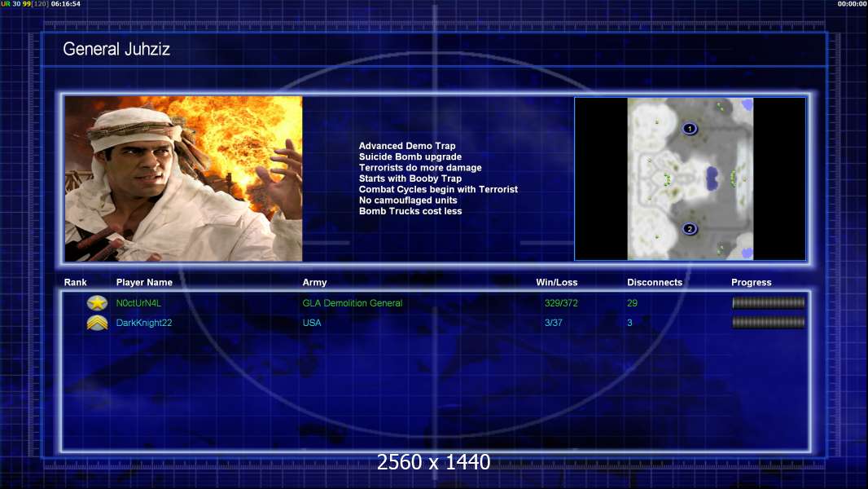Click General Juhziz portrait image
The width and height of the screenshot is (868, 489).
pyautogui.click(x=183, y=178)
